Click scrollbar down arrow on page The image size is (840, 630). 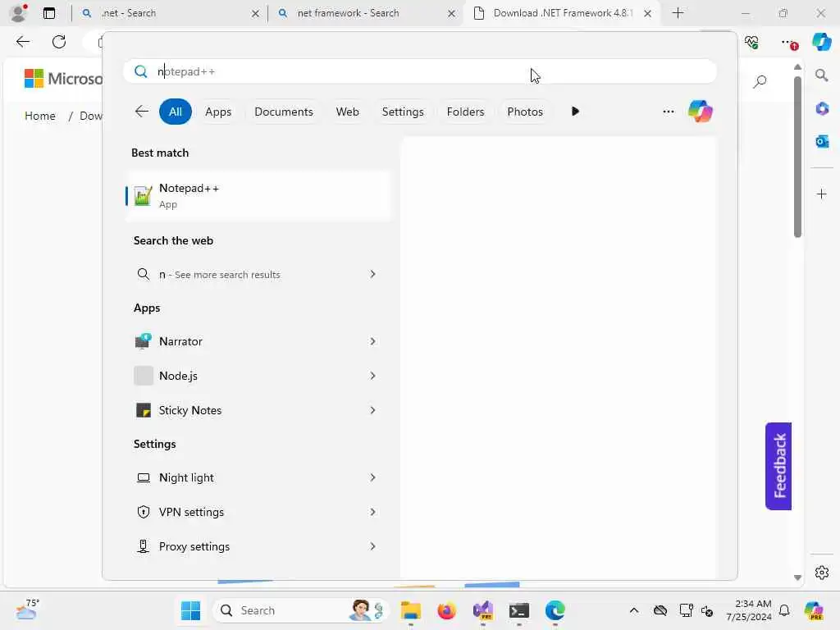click(797, 577)
